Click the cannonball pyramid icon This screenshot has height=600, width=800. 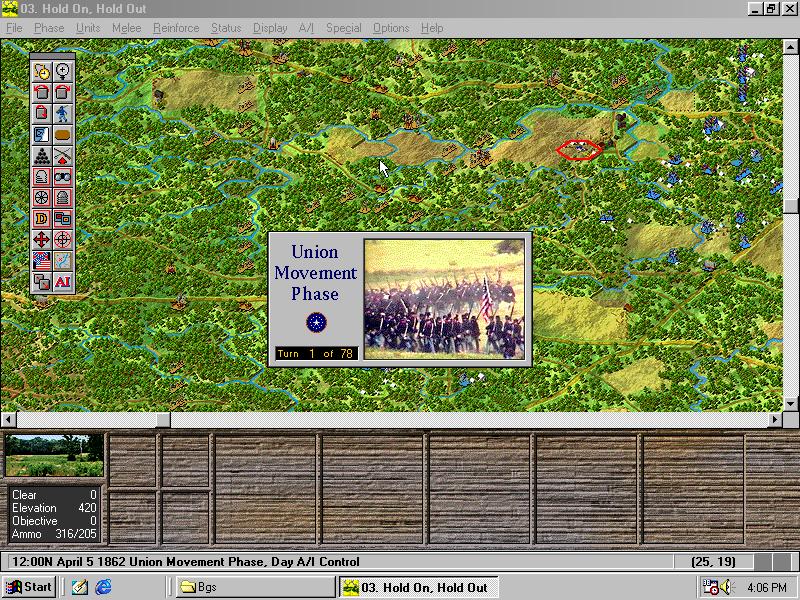coord(42,155)
